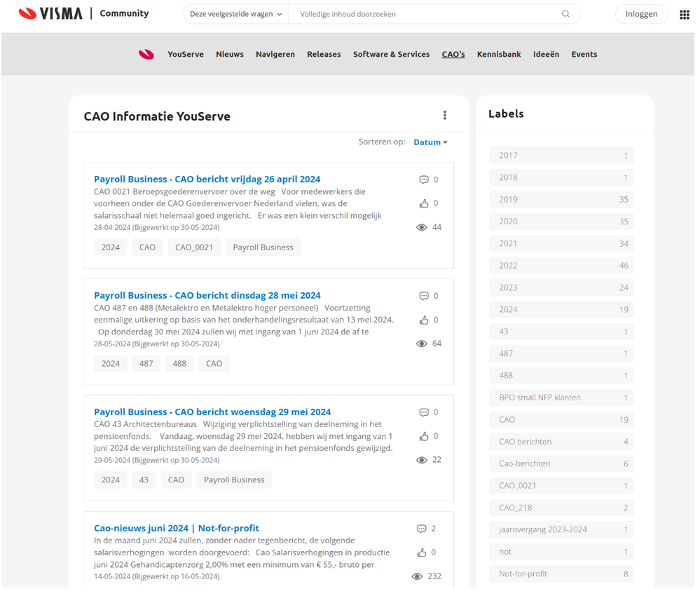The height and width of the screenshot is (591, 700).
Task: Click the Community header link
Action: pos(124,13)
